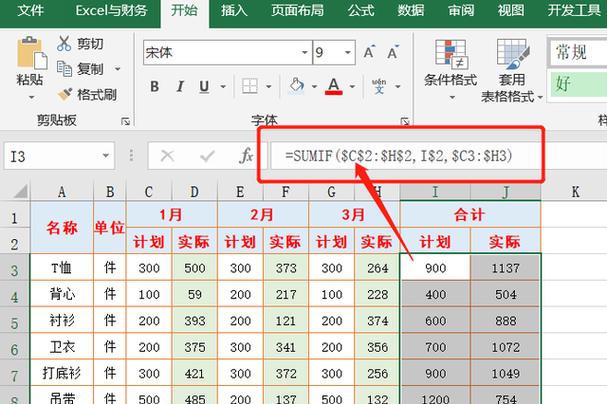Click the 合计 header cell
This screenshot has width=607, height=404.
tap(470, 214)
